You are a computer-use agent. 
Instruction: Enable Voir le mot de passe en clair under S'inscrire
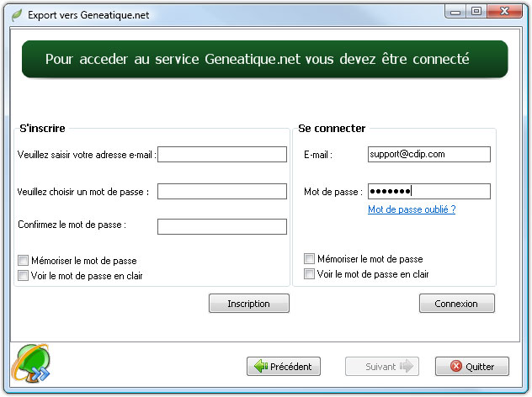click(x=23, y=275)
